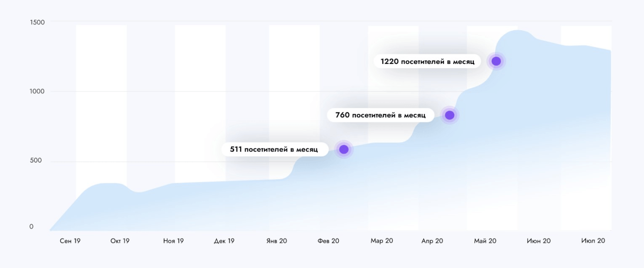The width and height of the screenshot is (644, 268).
Task: Click the 1220 visitors purple data point
Action: click(x=496, y=61)
